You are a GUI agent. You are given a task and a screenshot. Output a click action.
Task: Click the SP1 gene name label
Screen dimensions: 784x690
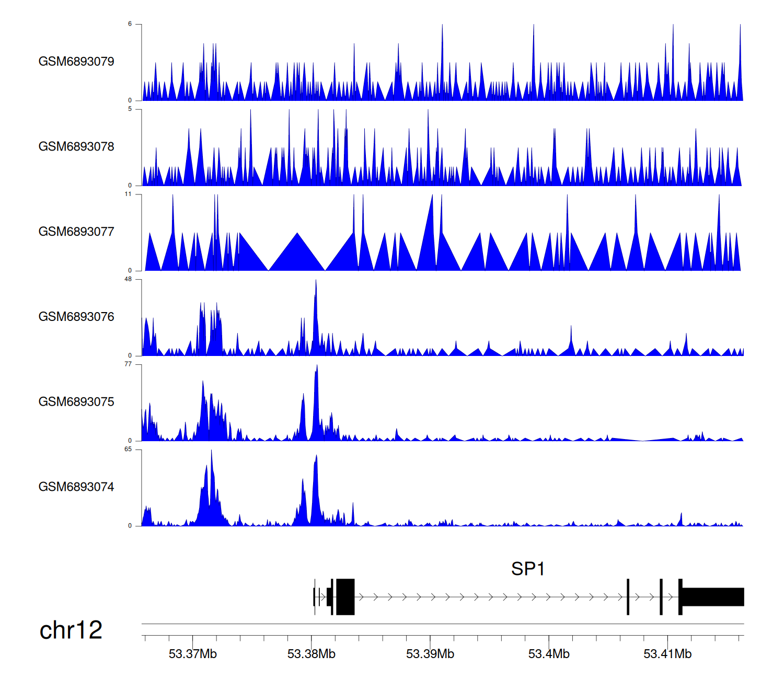pyautogui.click(x=528, y=569)
